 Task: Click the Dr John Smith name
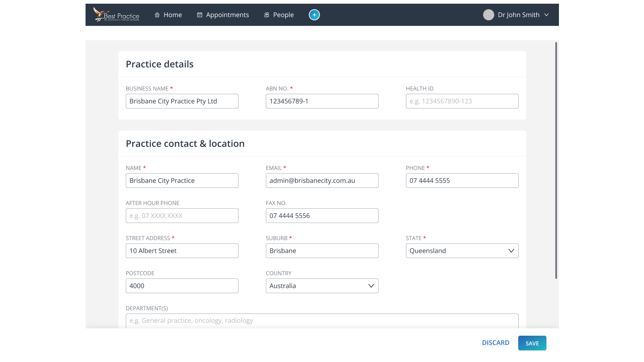click(x=519, y=15)
